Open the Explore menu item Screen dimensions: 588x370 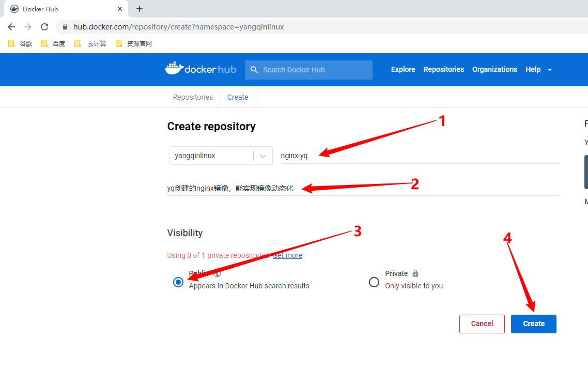pyautogui.click(x=403, y=69)
